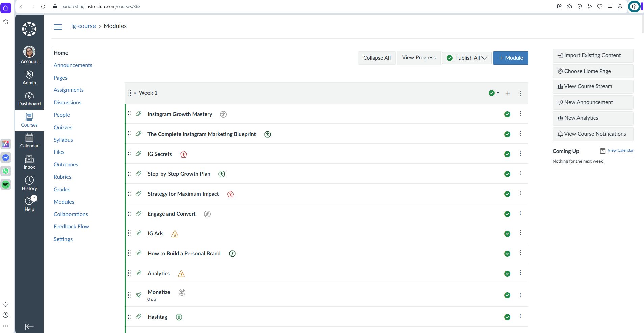Add a new module with + Module
This screenshot has height=333, width=644.
[x=511, y=58]
